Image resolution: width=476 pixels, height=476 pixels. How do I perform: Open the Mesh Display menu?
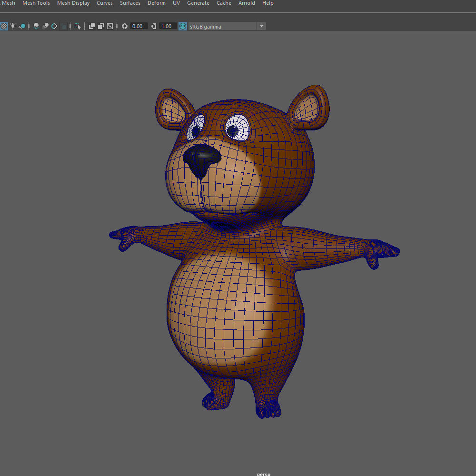[73, 3]
